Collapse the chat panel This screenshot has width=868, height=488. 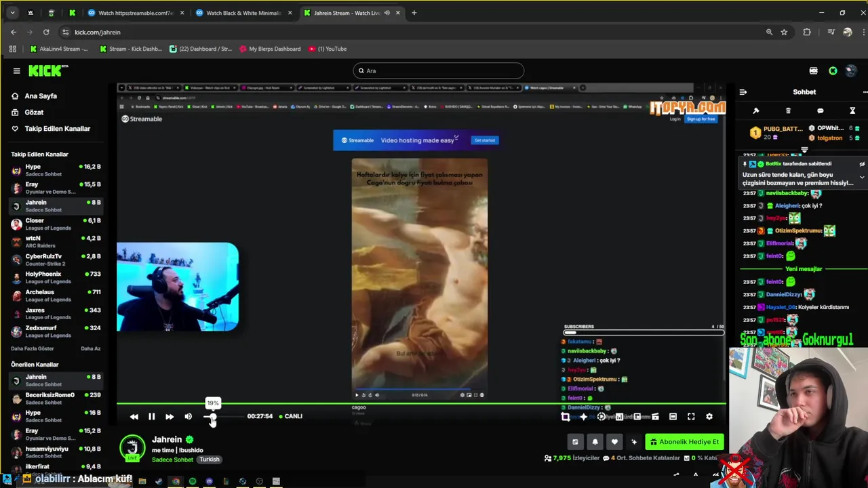point(743,92)
